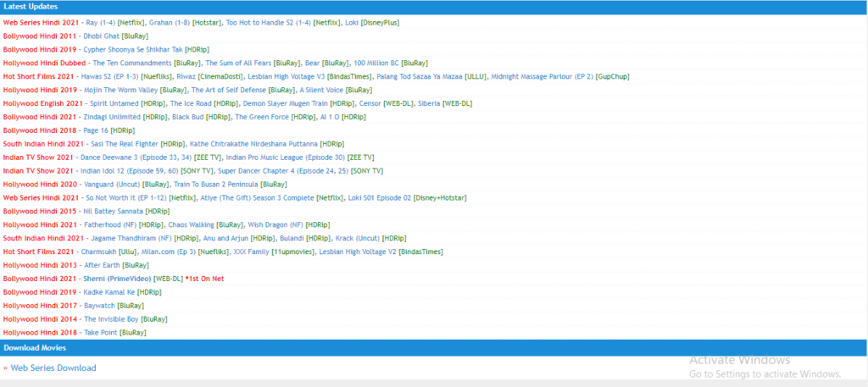Open the Al 1 O link
The width and height of the screenshot is (868, 387).
point(330,117)
